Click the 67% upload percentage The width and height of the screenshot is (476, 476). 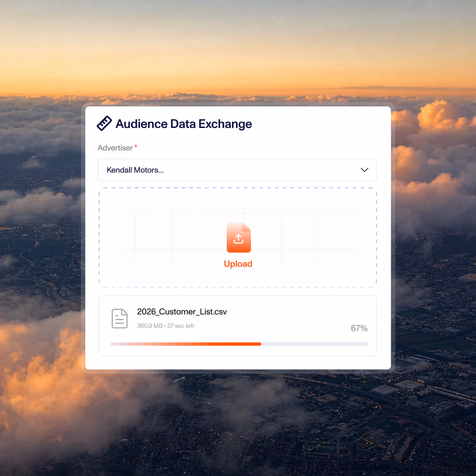[x=359, y=328]
